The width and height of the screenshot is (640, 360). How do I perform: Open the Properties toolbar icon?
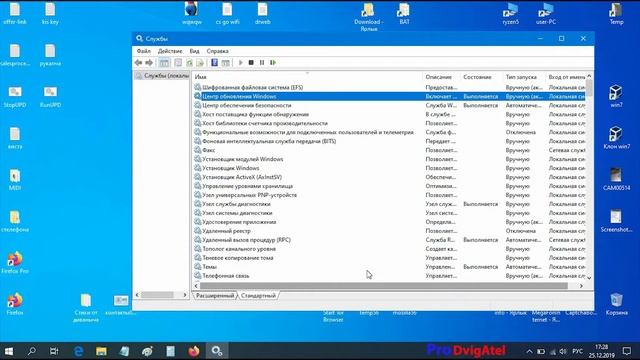178,62
